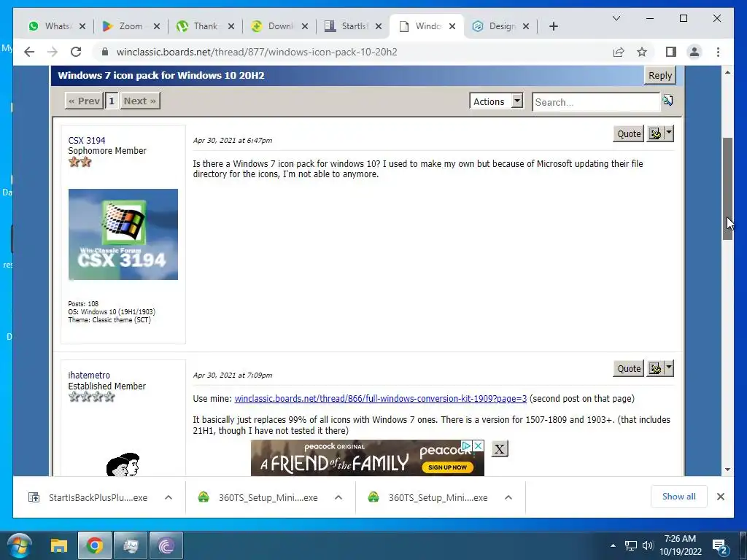Close the Zoom tab
The width and height of the screenshot is (747, 560).
pyautogui.click(x=157, y=26)
